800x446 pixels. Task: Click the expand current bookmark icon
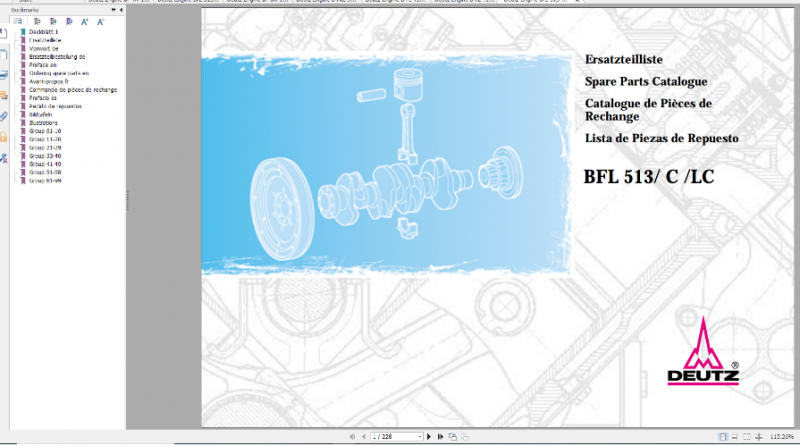tap(37, 21)
